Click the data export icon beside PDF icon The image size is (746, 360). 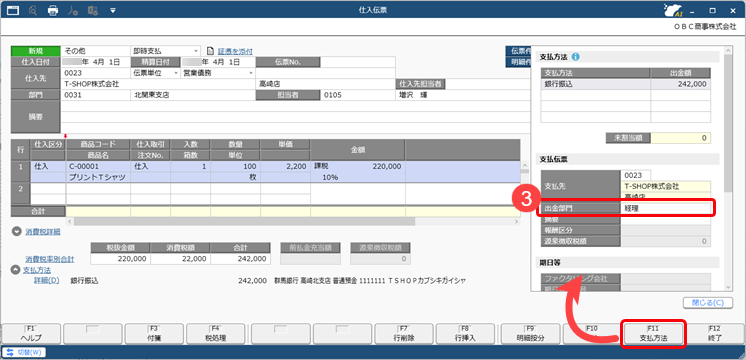tap(93, 10)
